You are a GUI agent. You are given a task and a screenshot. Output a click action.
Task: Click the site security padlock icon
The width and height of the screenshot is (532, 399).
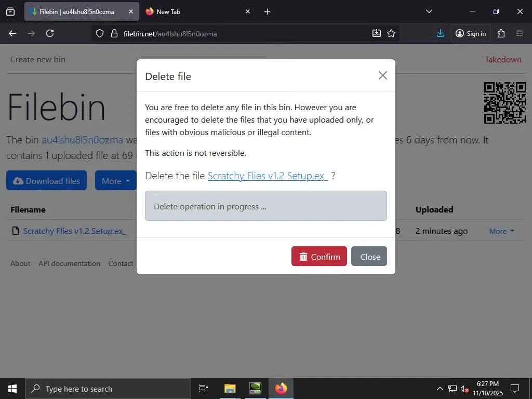click(114, 33)
